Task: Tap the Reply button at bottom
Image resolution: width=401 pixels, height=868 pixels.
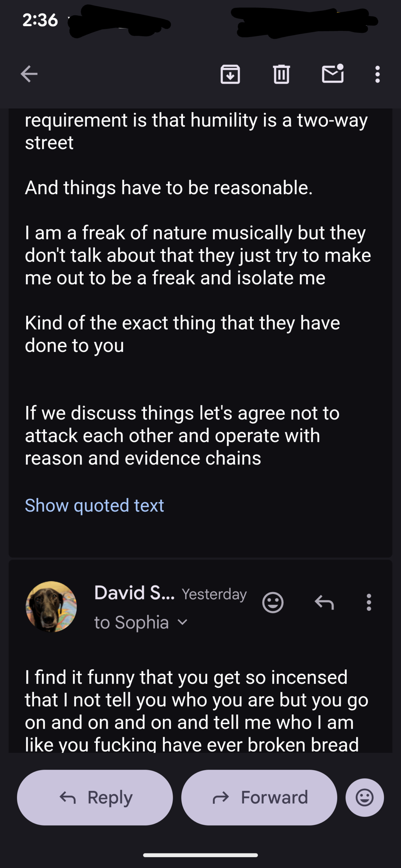Action: tap(95, 797)
